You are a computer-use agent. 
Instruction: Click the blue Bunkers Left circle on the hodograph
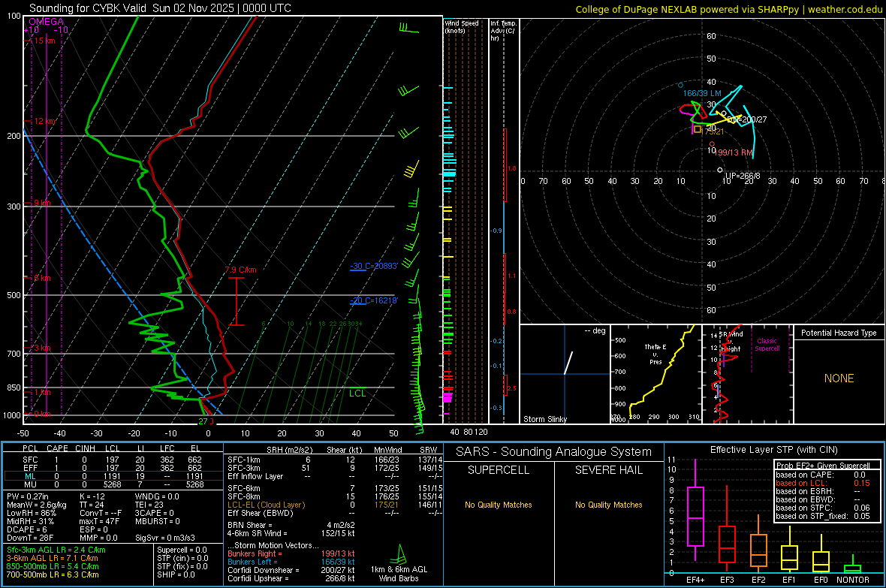pos(680,86)
